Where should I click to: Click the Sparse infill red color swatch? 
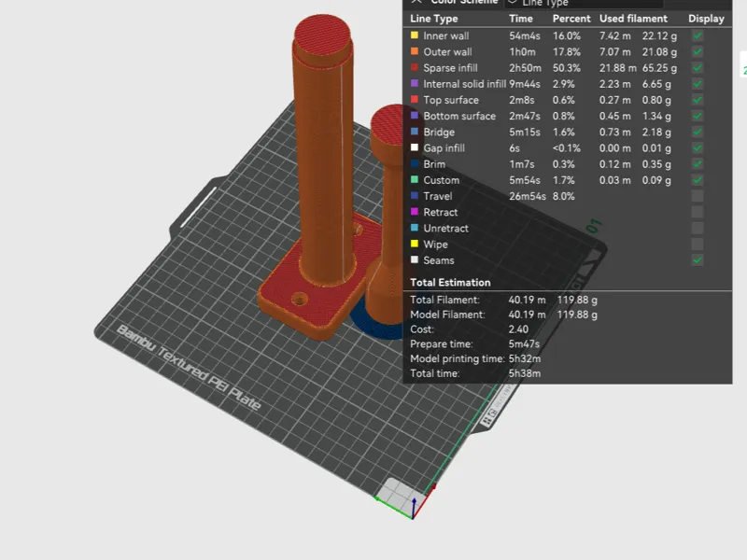point(415,67)
